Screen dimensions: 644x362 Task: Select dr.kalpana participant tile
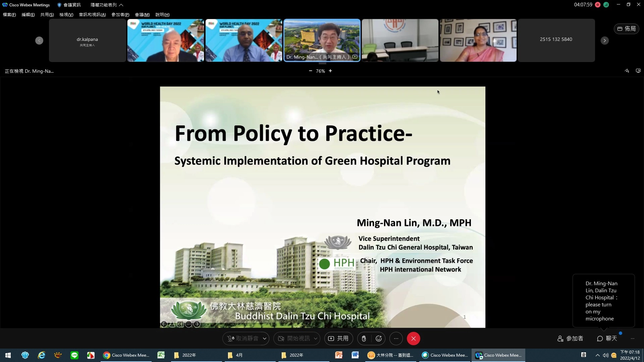88,40
